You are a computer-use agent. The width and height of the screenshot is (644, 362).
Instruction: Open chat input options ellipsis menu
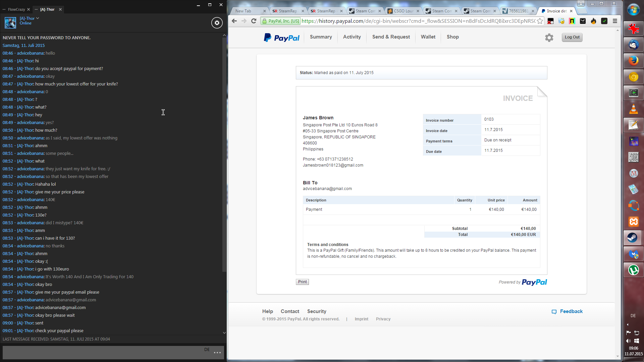[217, 353]
